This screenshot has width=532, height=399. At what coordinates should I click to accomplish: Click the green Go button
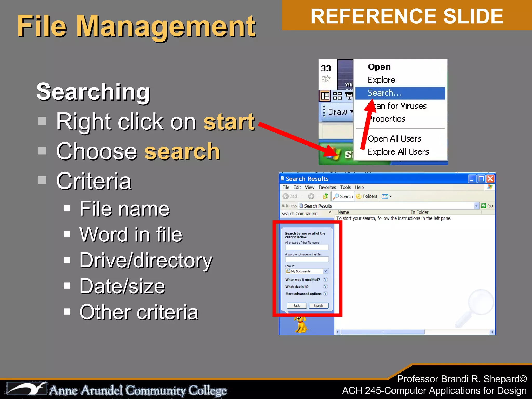[x=487, y=206]
